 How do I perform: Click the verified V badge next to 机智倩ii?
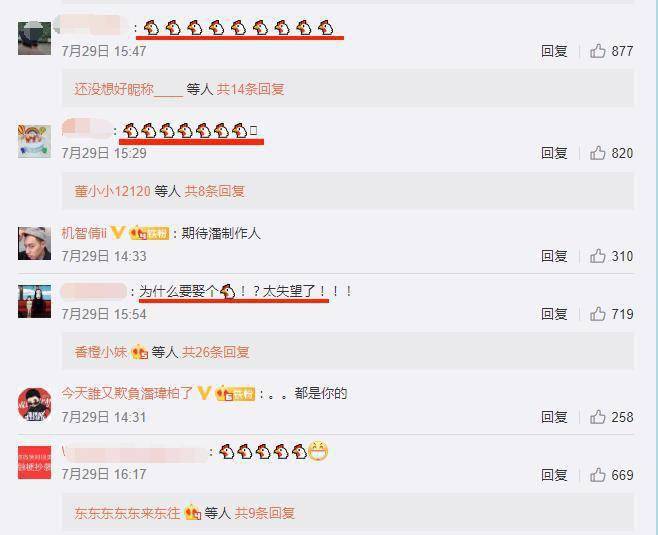(118, 232)
